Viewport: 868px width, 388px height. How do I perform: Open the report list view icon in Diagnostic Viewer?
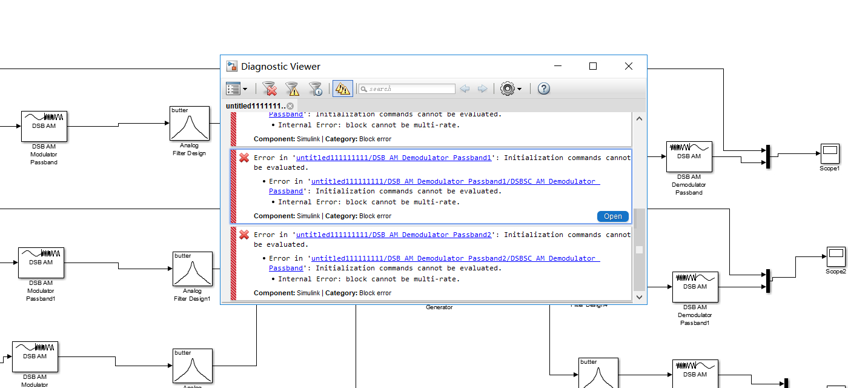tap(233, 89)
